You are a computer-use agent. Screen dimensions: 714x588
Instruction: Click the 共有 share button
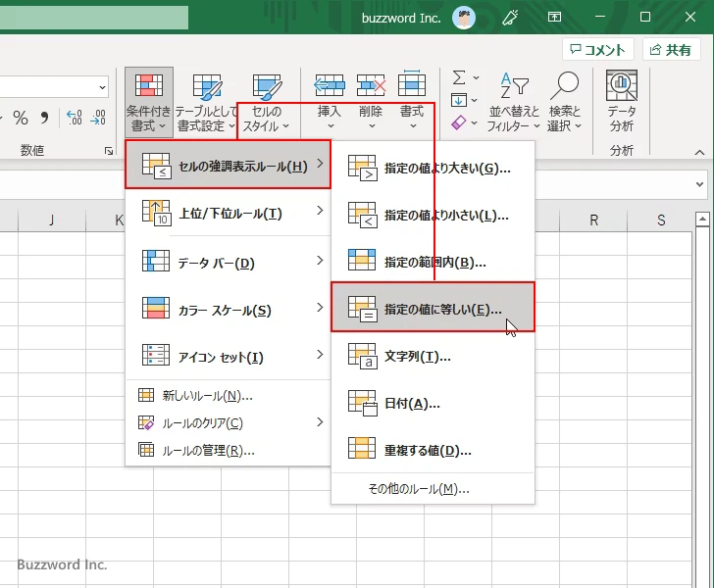click(x=671, y=49)
